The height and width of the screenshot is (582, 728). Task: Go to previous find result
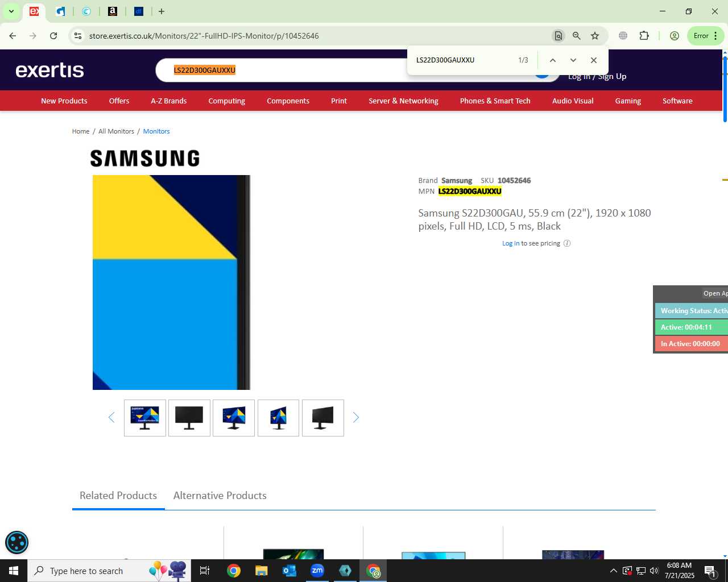click(x=552, y=60)
